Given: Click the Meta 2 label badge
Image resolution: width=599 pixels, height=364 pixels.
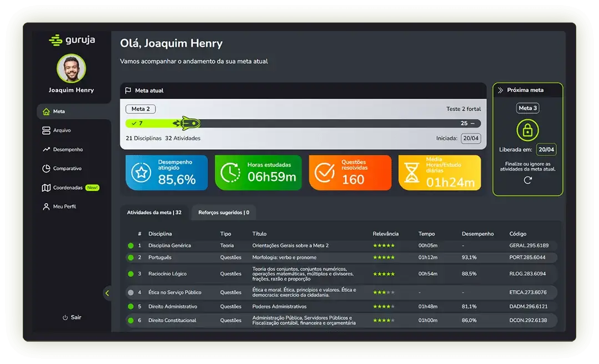Looking at the screenshot, I should [x=140, y=109].
